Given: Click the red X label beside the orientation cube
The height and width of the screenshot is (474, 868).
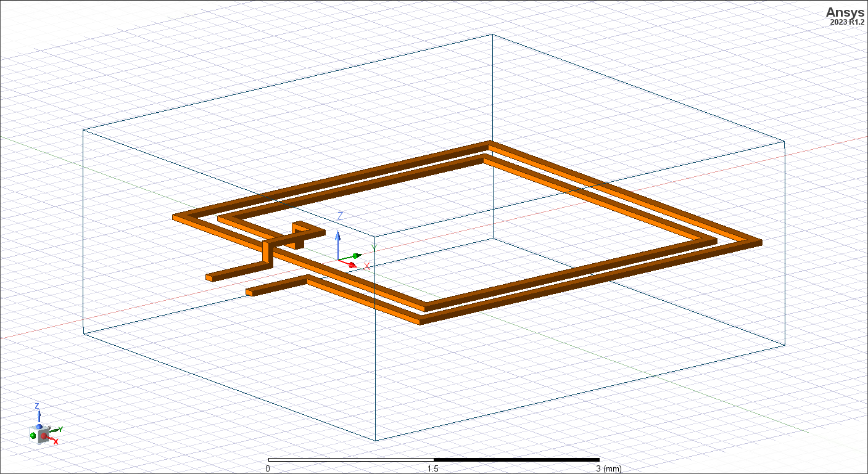Looking at the screenshot, I should click(56, 442).
